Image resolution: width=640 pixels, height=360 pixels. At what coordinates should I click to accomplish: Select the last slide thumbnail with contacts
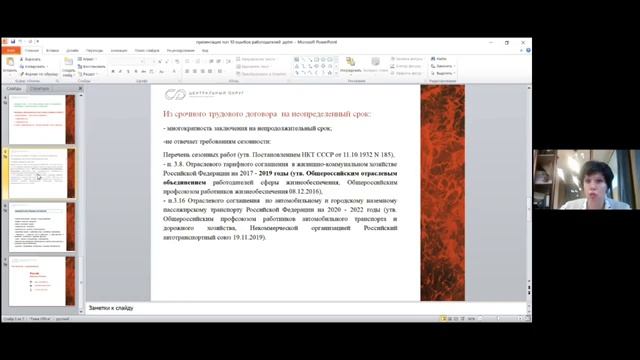[42, 281]
